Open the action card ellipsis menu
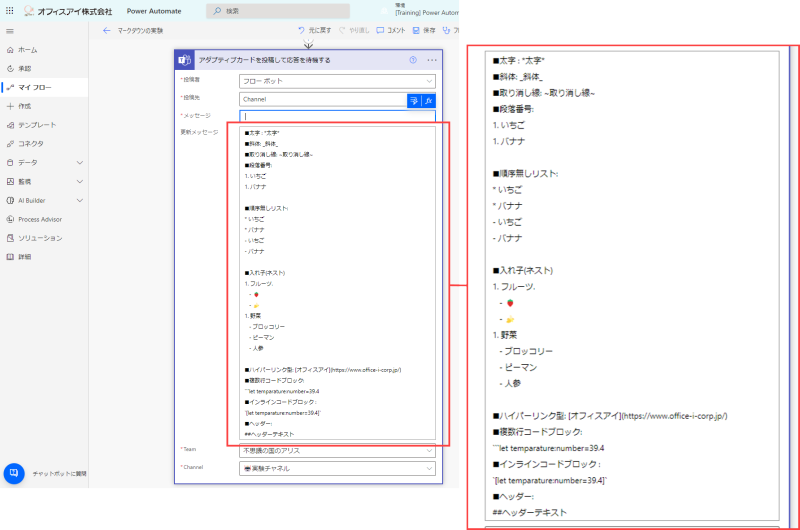This screenshot has height=530, width=800. (x=432, y=60)
